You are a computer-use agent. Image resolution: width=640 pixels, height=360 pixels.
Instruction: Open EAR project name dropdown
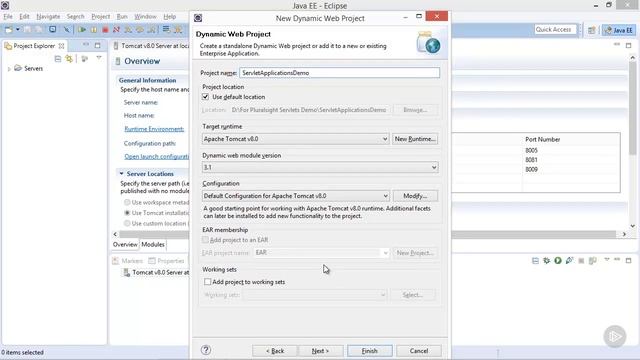click(385, 253)
